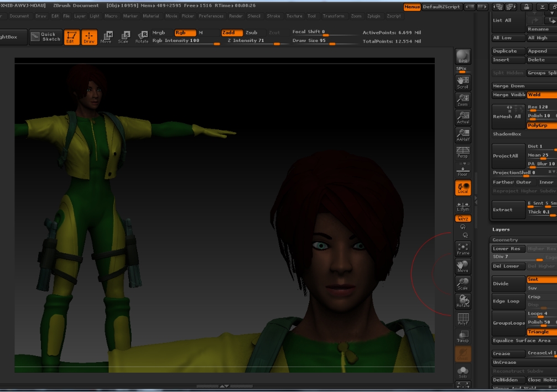
Task: Open the Material menu
Action: point(151,16)
